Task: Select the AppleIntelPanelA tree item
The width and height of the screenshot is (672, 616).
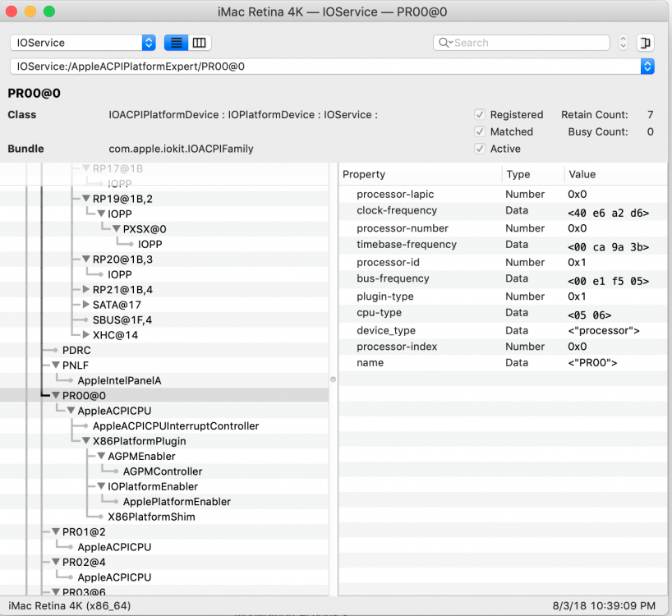Action: coord(119,380)
